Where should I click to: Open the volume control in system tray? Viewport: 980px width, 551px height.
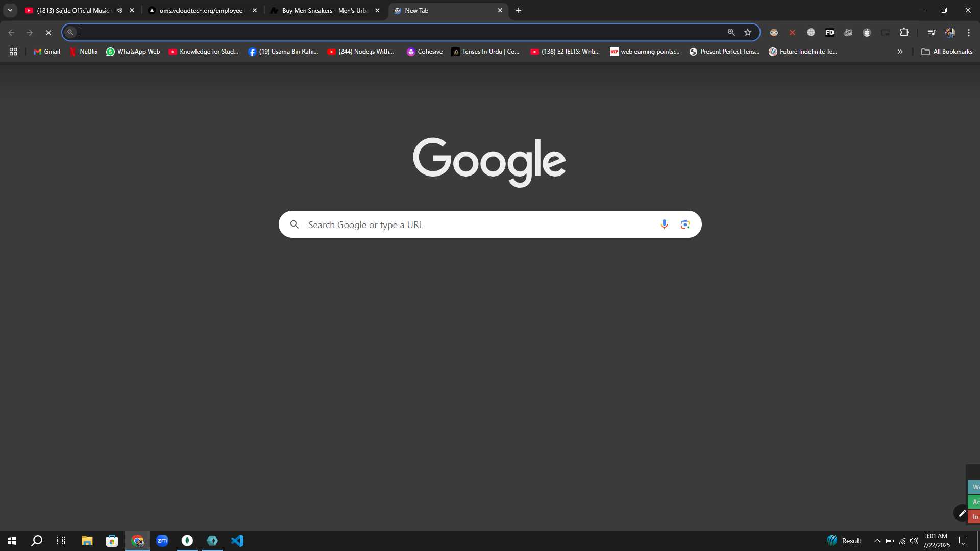pyautogui.click(x=914, y=541)
